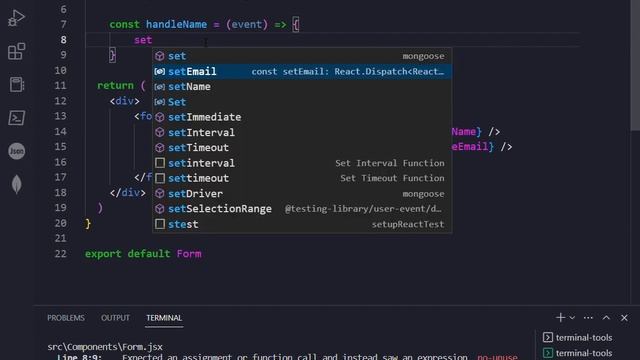Viewport: 640px width, 360px height.
Task: Click the 'handleName' identifier on line 7
Action: point(176,24)
